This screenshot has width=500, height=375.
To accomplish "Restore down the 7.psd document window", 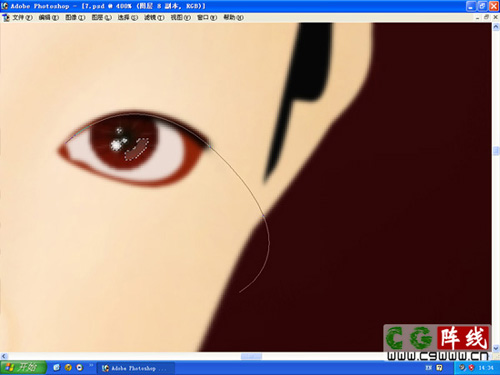I will pyautogui.click(x=486, y=17).
